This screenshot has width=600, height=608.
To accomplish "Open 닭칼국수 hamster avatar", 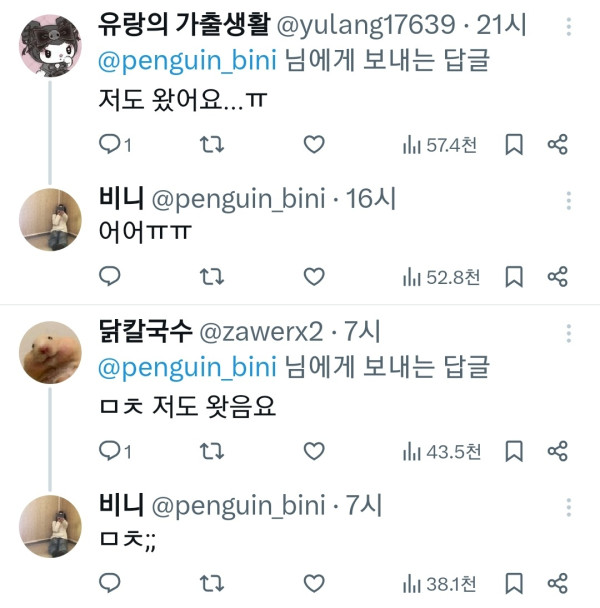I will pyautogui.click(x=51, y=350).
